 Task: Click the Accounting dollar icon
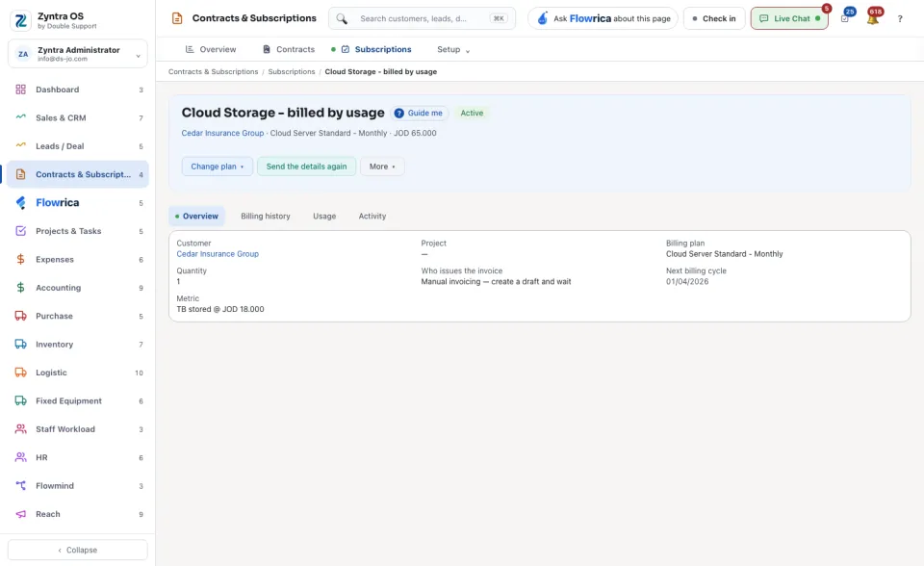tap(20, 287)
